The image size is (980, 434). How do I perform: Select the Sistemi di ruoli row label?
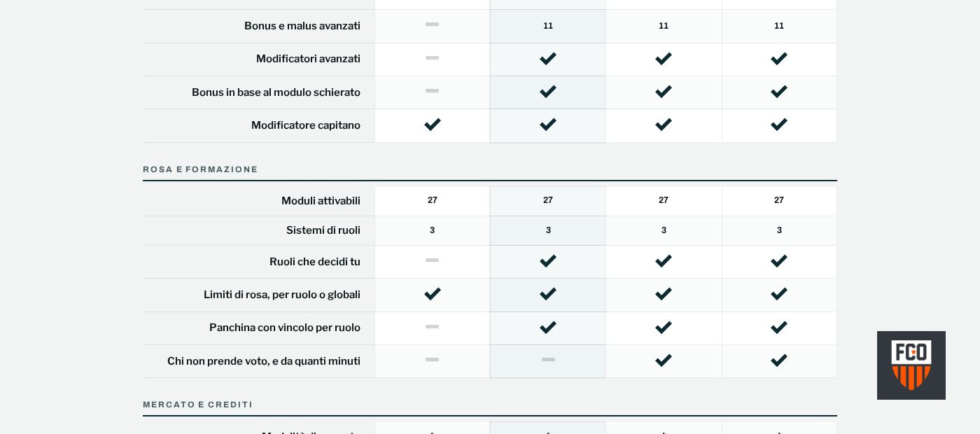pos(323,230)
